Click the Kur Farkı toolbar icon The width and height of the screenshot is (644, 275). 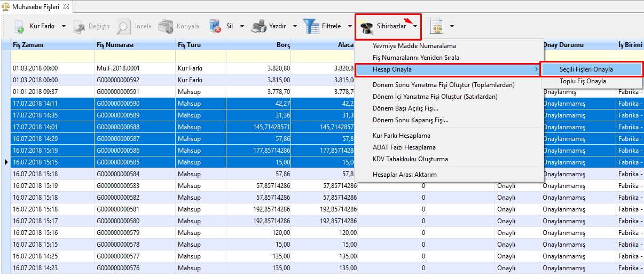click(19, 26)
